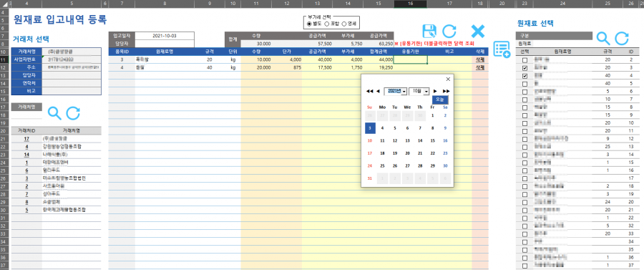Go to next month with single-right arrow
Screen dimensions: 644x270
[435, 91]
